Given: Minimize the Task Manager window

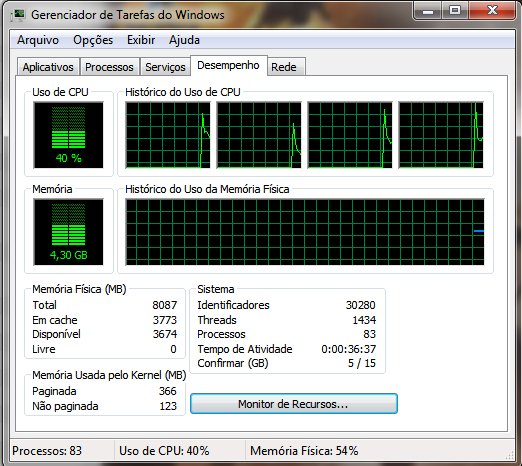Looking at the screenshot, I should click(x=428, y=10).
